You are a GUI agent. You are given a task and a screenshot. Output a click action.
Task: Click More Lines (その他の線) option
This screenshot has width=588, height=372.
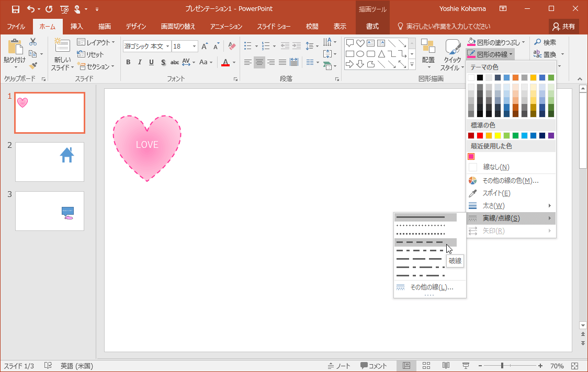click(x=431, y=287)
